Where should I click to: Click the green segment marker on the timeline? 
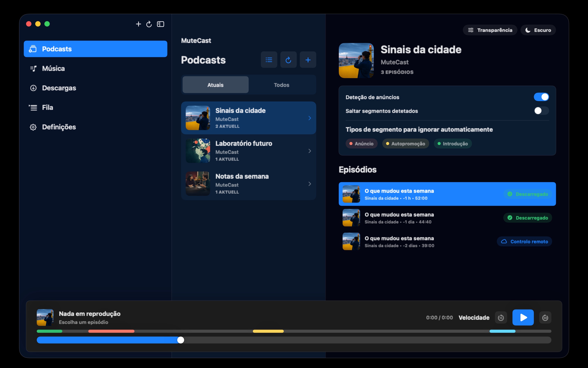point(50,331)
